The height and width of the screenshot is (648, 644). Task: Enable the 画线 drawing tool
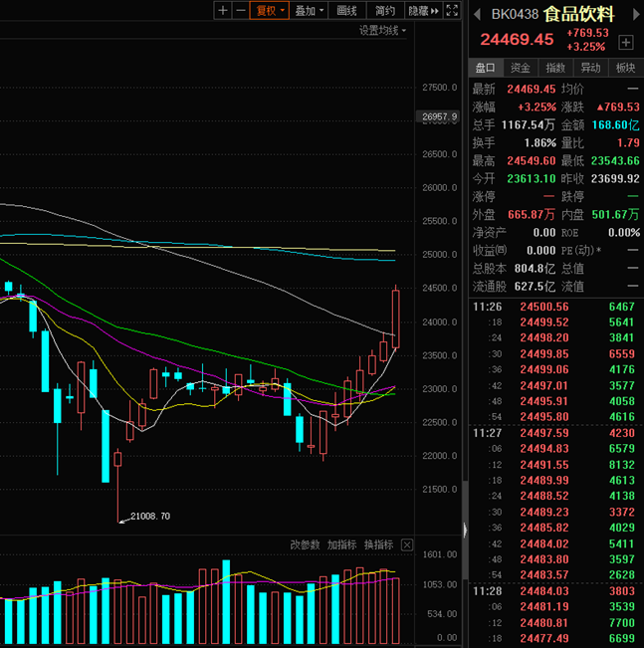pyautogui.click(x=347, y=11)
